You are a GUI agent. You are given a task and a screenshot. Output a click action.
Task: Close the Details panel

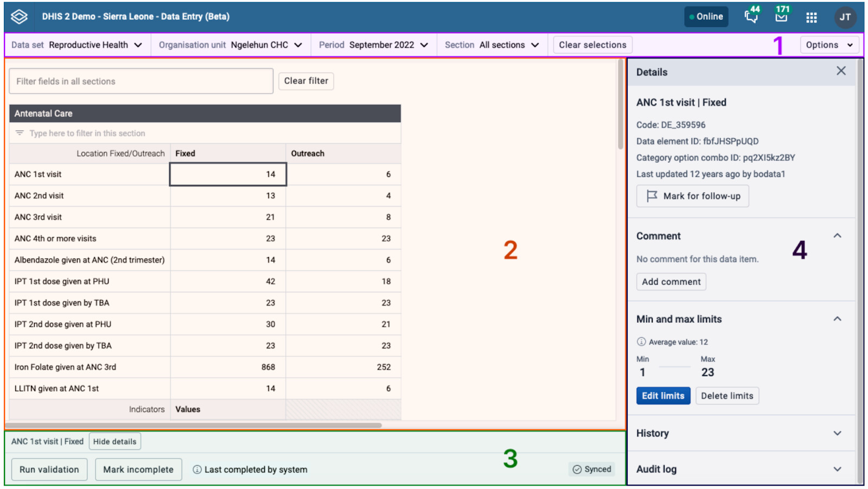pyautogui.click(x=841, y=71)
